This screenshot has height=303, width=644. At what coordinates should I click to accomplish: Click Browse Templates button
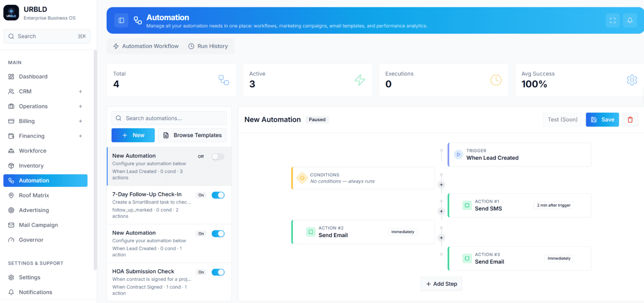192,135
